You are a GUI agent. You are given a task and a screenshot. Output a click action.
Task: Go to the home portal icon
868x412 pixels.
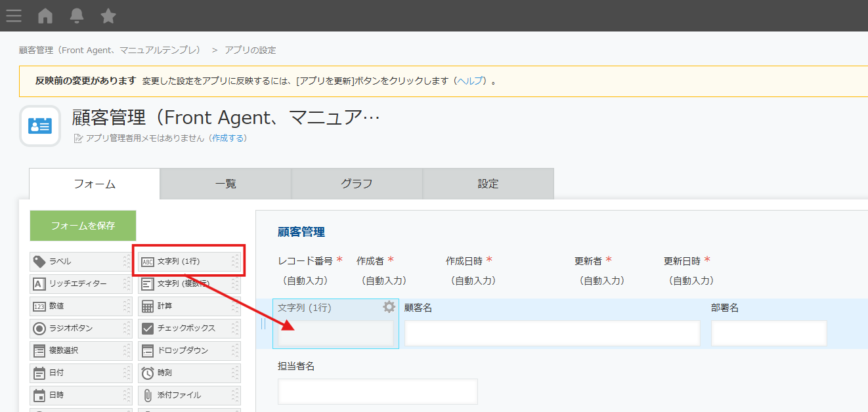(45, 16)
